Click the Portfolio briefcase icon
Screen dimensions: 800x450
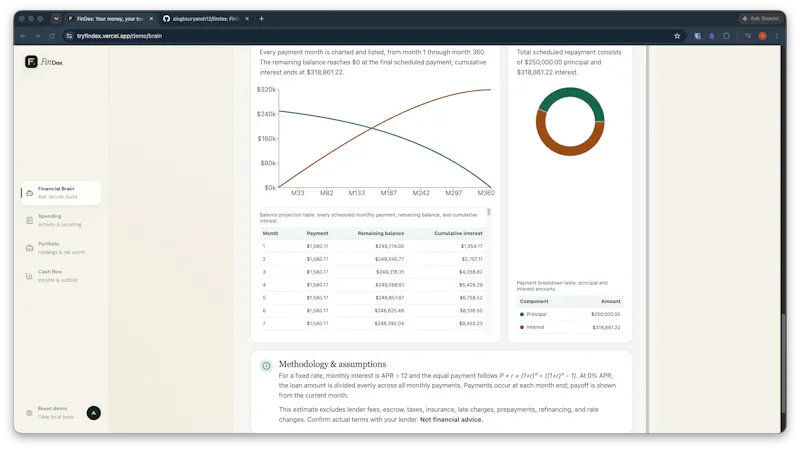pyautogui.click(x=30, y=248)
